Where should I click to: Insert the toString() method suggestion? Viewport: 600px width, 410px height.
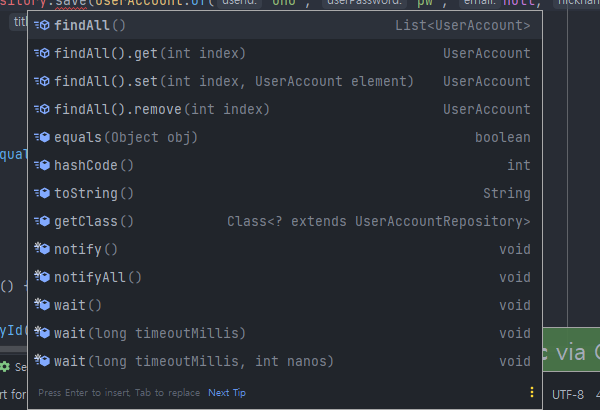point(285,193)
